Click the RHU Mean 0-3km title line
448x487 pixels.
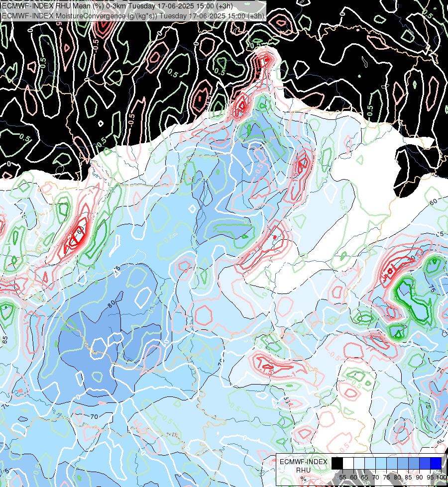point(117,6)
